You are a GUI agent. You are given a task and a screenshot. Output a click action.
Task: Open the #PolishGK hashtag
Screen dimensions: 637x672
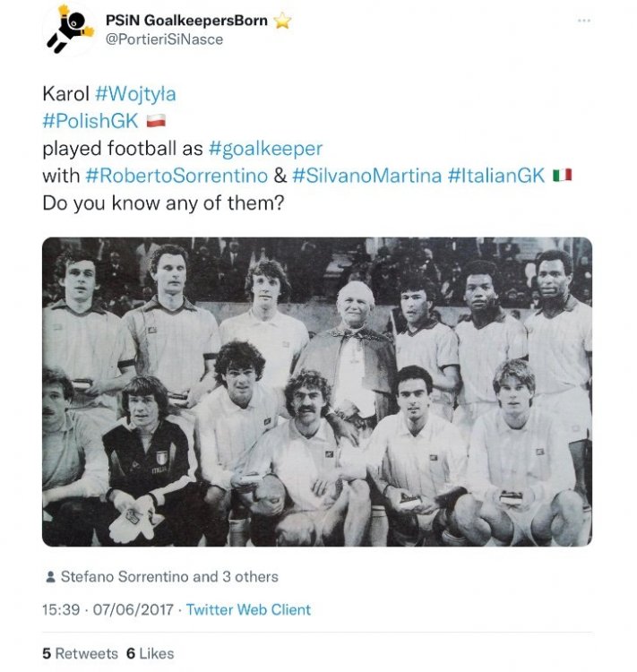point(90,121)
